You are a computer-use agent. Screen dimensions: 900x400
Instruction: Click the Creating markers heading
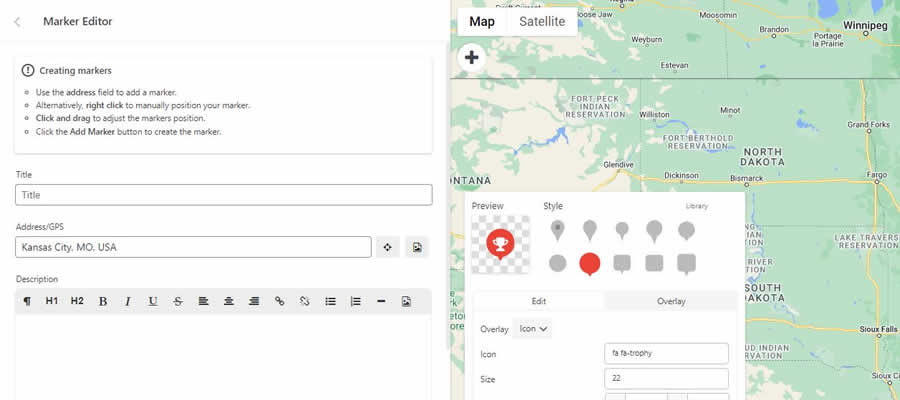(75, 71)
